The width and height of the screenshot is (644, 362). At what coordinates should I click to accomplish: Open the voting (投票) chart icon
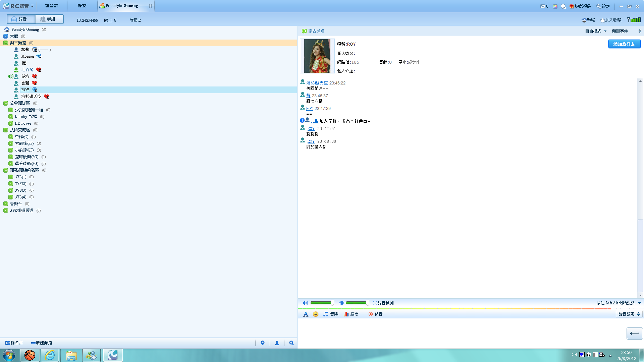click(346, 314)
